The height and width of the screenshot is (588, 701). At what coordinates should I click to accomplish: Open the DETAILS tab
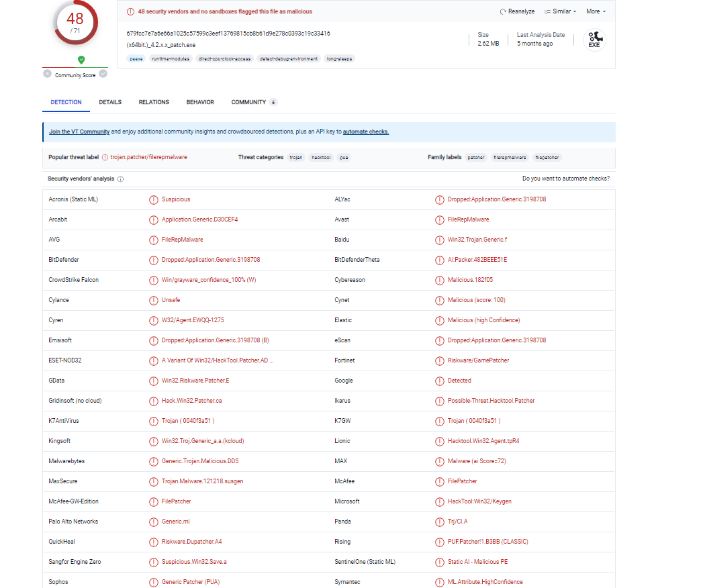coord(110,102)
